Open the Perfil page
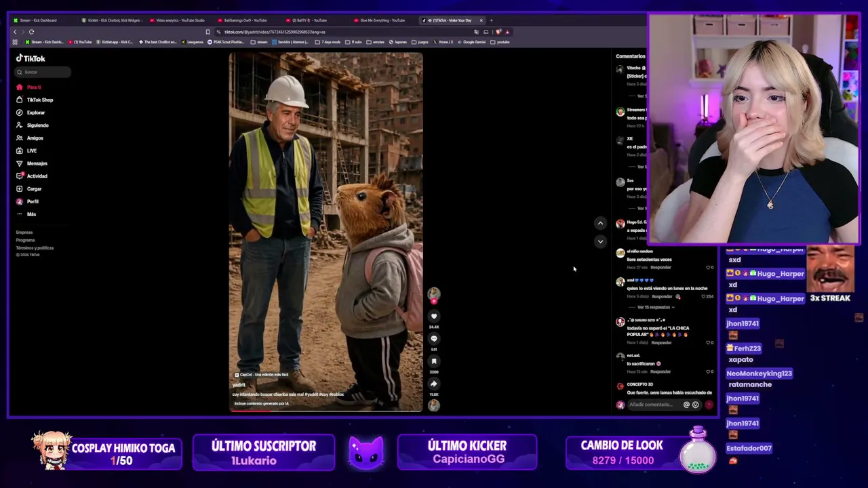Viewport: 868px width, 488px height. (x=28, y=201)
